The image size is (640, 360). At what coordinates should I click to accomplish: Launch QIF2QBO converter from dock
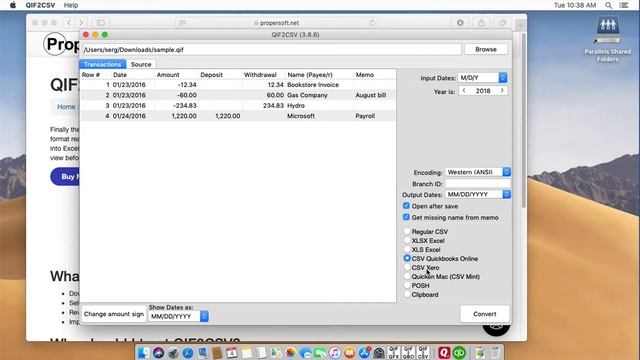[409, 353]
